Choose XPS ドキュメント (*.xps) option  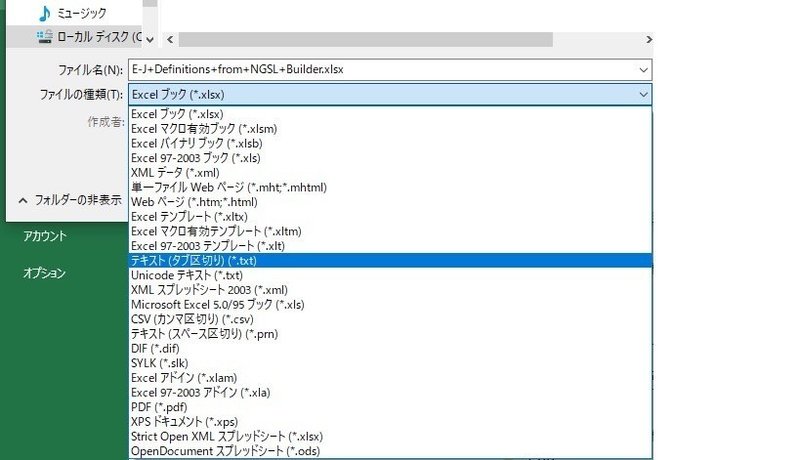click(390, 422)
